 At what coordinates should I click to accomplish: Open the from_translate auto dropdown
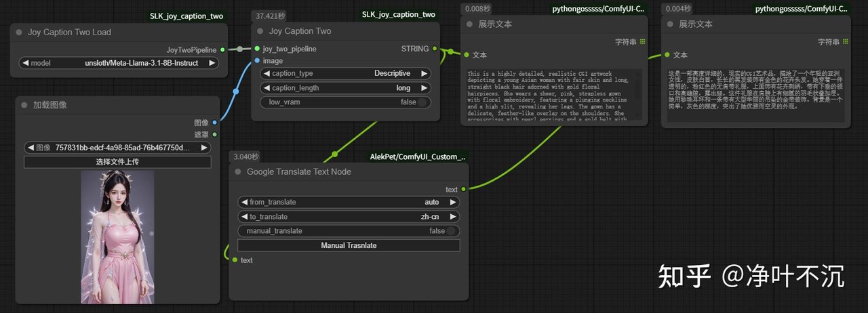click(x=349, y=202)
